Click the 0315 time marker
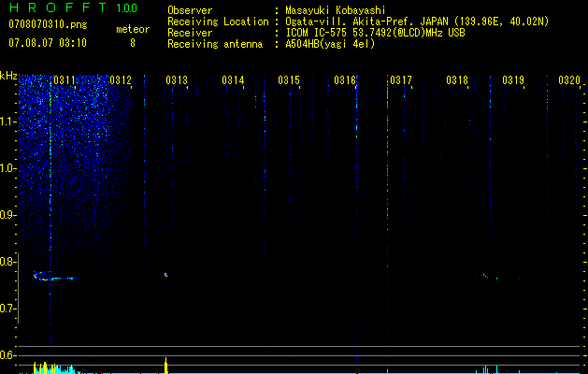 (x=289, y=80)
